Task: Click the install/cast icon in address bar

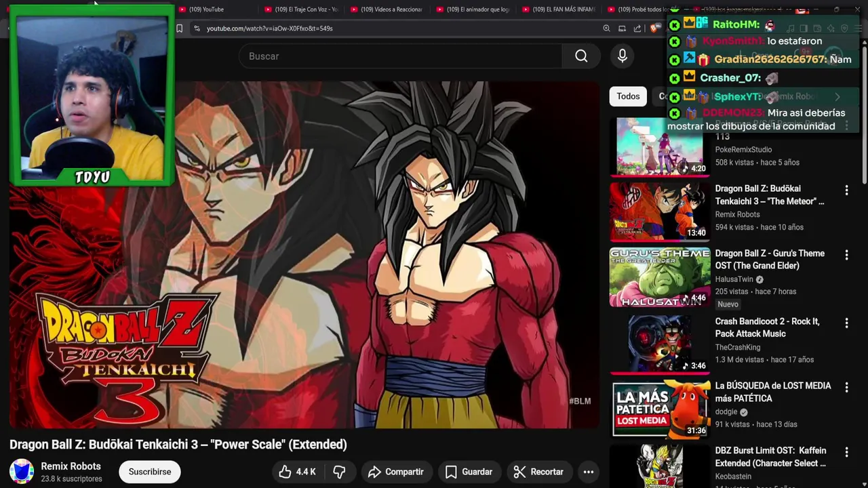Action: (622, 28)
